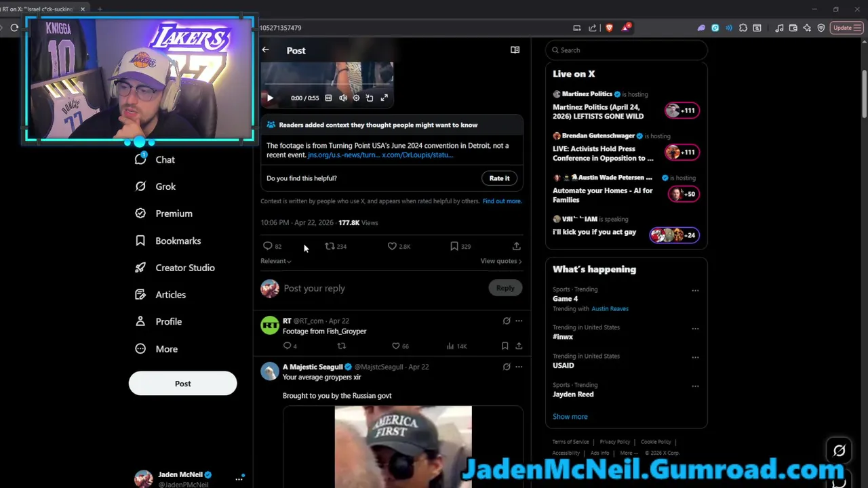Go back with the Post arrow
This screenshot has height=488, width=868.
(x=265, y=50)
